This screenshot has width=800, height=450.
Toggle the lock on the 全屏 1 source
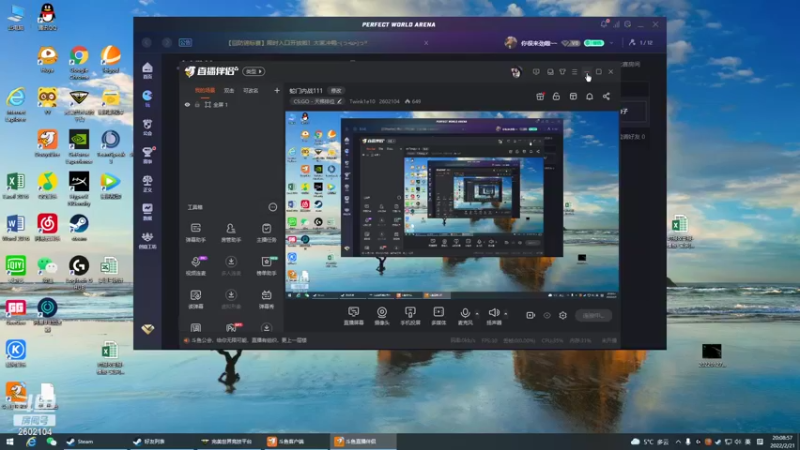[197, 105]
